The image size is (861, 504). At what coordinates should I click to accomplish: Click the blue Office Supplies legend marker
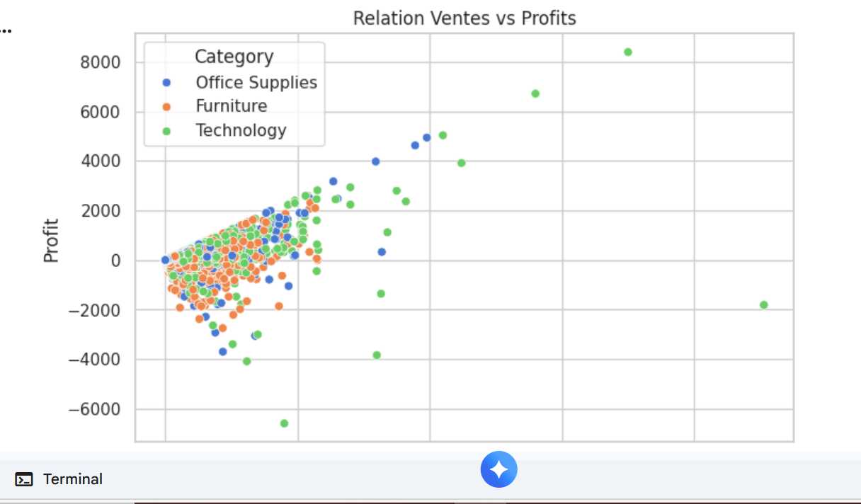[x=166, y=83]
